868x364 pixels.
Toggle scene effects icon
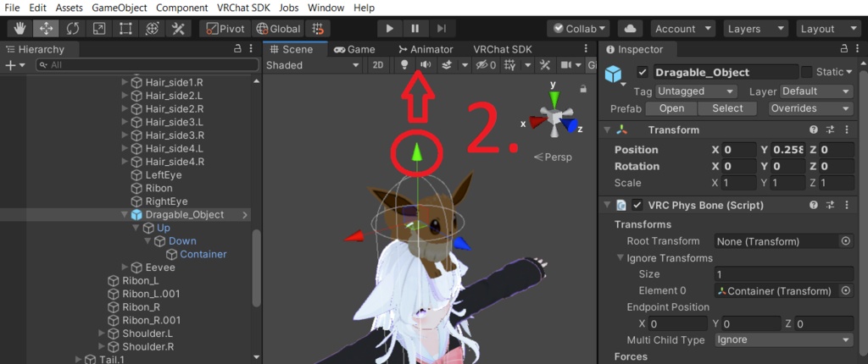click(x=447, y=65)
